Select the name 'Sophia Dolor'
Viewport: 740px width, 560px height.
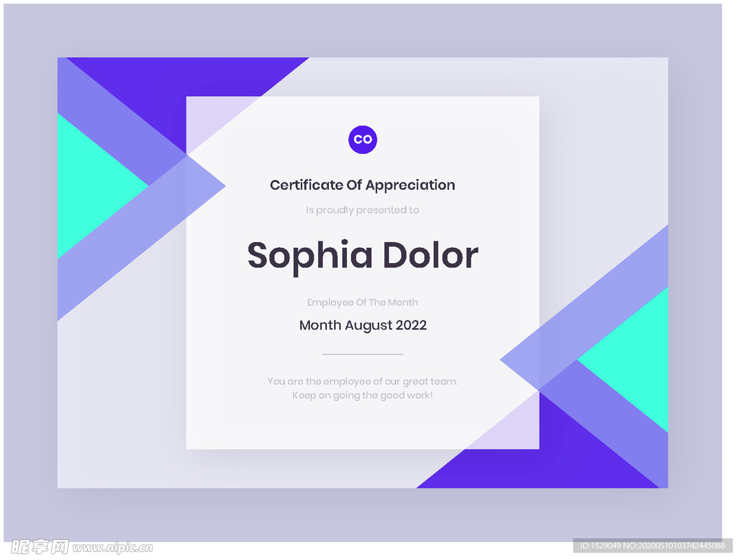(363, 257)
